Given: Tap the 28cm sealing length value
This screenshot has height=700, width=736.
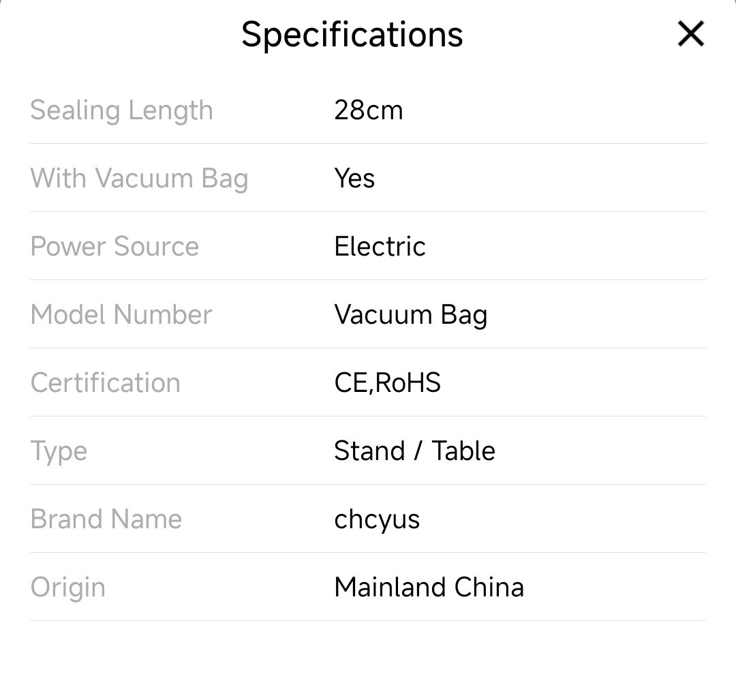Looking at the screenshot, I should 368,110.
